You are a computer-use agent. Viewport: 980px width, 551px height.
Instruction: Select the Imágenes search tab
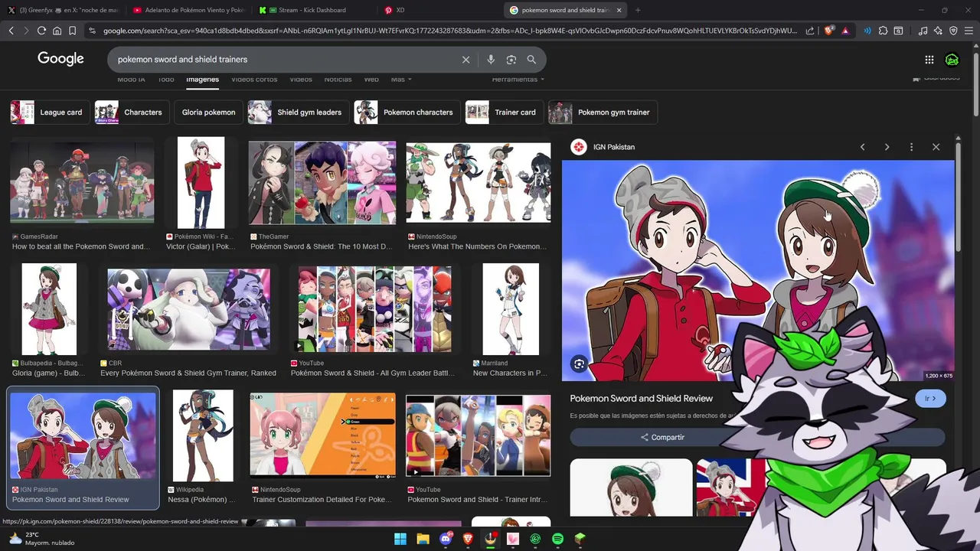click(x=202, y=79)
